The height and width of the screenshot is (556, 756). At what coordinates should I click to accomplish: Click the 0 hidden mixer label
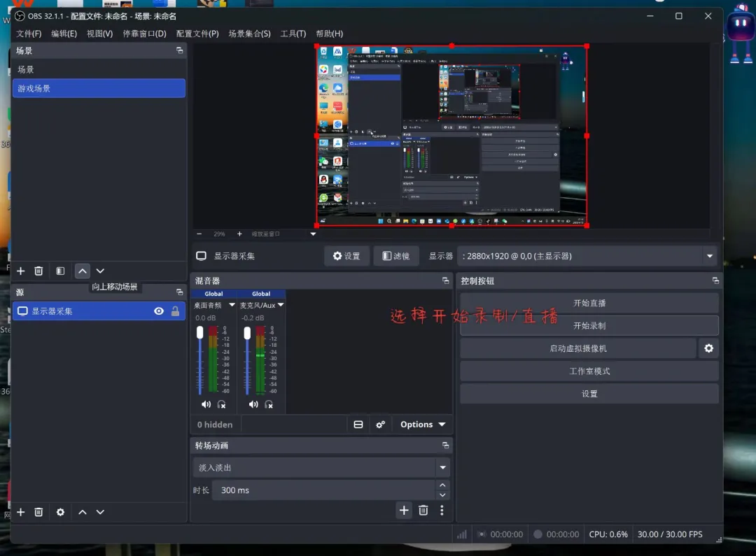click(215, 425)
